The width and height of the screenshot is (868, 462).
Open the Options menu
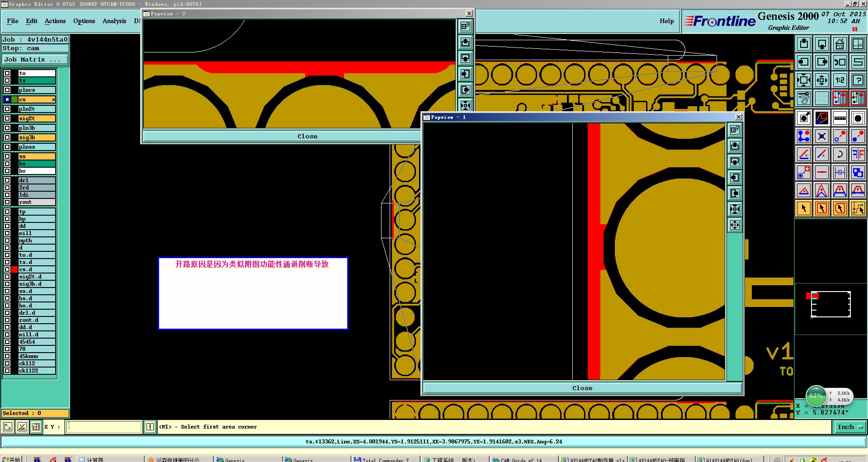pos(84,21)
